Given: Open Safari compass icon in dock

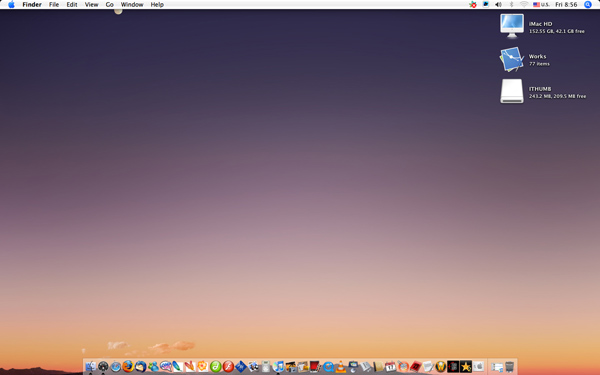Looking at the screenshot, I should pyautogui.click(x=116, y=367).
